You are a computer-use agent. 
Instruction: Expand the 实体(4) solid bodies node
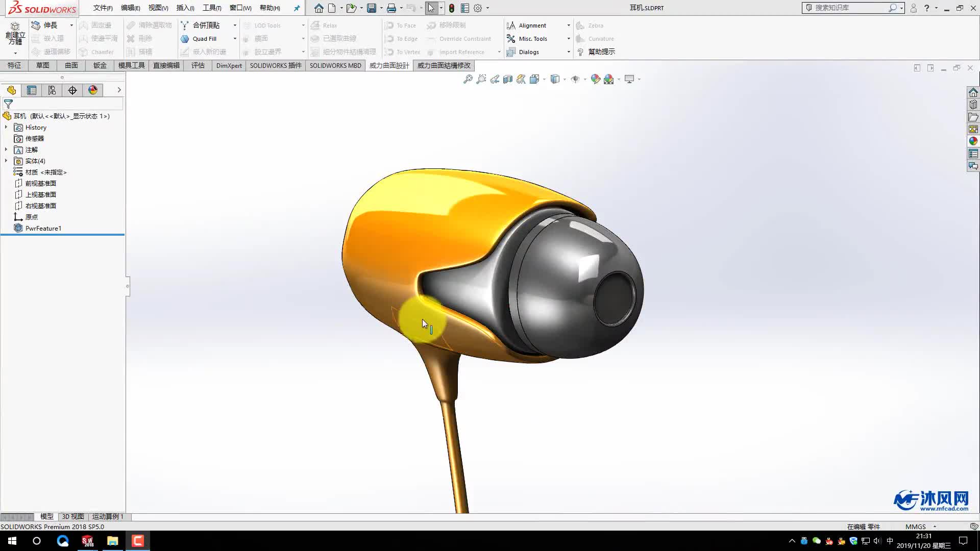coord(6,161)
